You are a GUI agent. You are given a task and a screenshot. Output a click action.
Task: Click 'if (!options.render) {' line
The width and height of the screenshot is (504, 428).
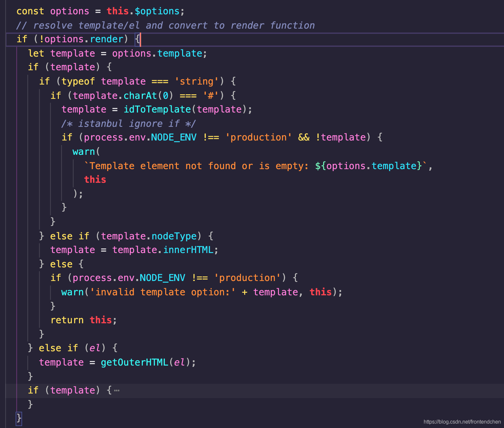pyautogui.click(x=78, y=39)
